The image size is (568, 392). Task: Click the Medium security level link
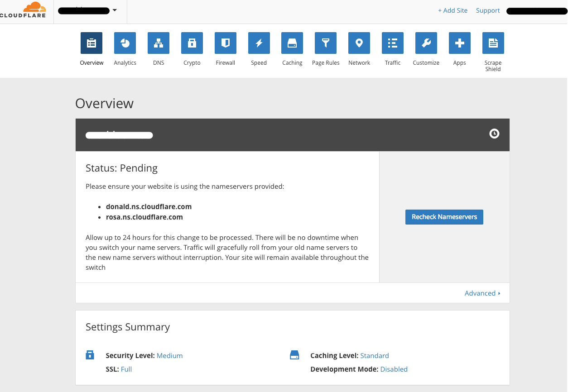[x=170, y=355]
